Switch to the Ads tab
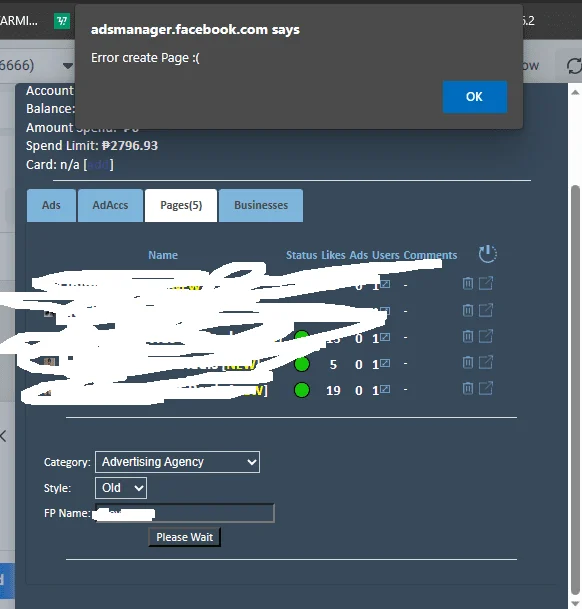 click(51, 205)
